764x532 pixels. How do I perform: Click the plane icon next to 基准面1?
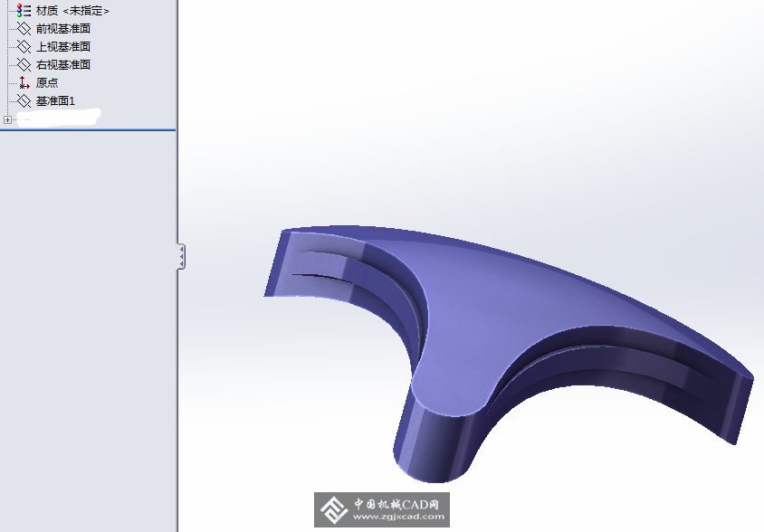(24, 100)
